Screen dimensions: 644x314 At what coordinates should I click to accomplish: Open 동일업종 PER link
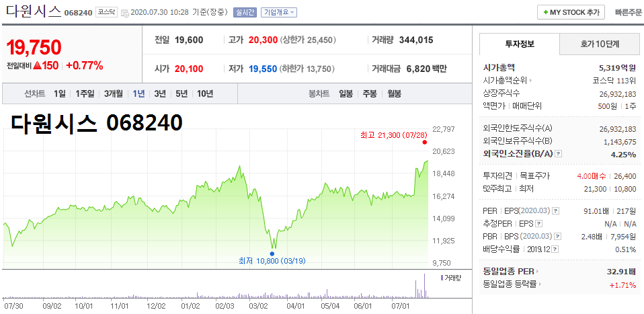pyautogui.click(x=512, y=271)
